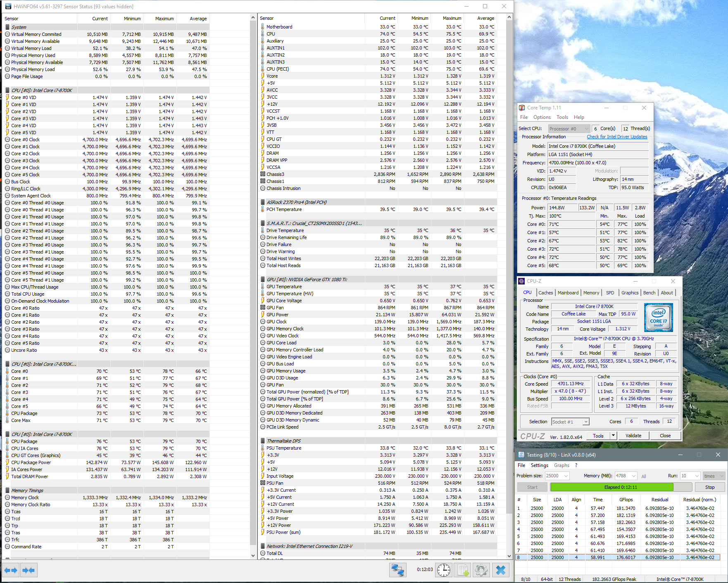Open Core Temp Tools menu

point(562,117)
